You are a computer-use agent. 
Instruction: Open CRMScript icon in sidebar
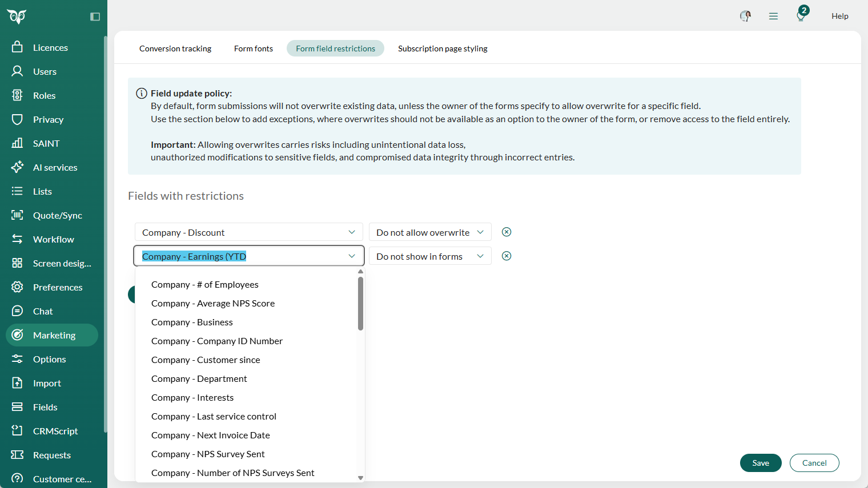point(17,430)
